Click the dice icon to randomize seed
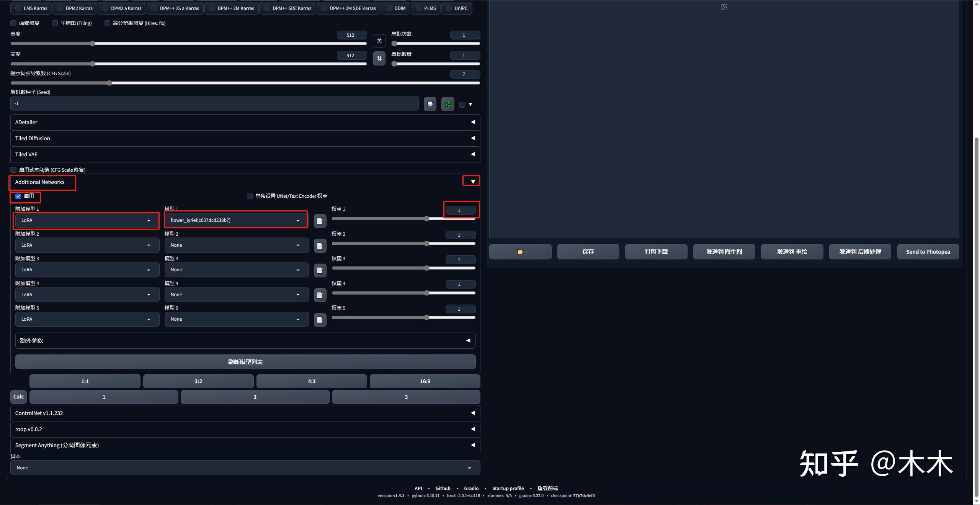The image size is (980, 505). [430, 104]
